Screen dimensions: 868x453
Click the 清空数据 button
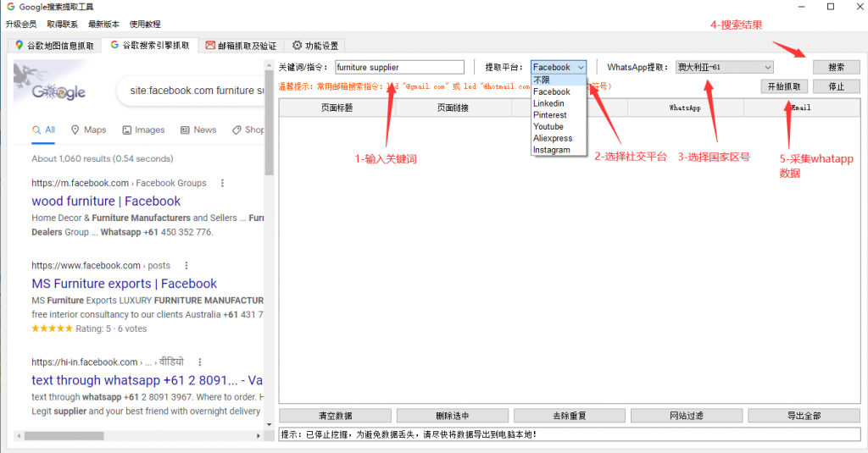tap(335, 416)
